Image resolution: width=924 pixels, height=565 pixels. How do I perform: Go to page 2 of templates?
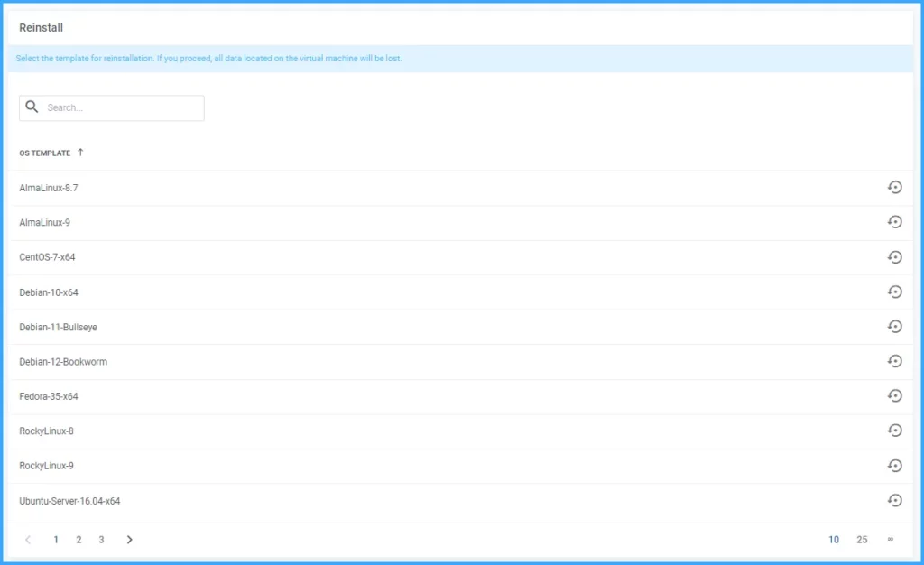click(79, 540)
